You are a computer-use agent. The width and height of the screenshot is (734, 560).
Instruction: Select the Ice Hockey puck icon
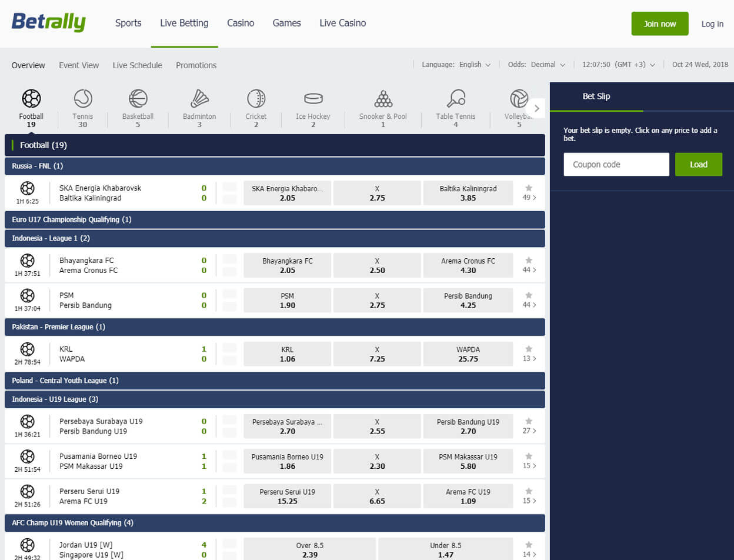tap(313, 98)
